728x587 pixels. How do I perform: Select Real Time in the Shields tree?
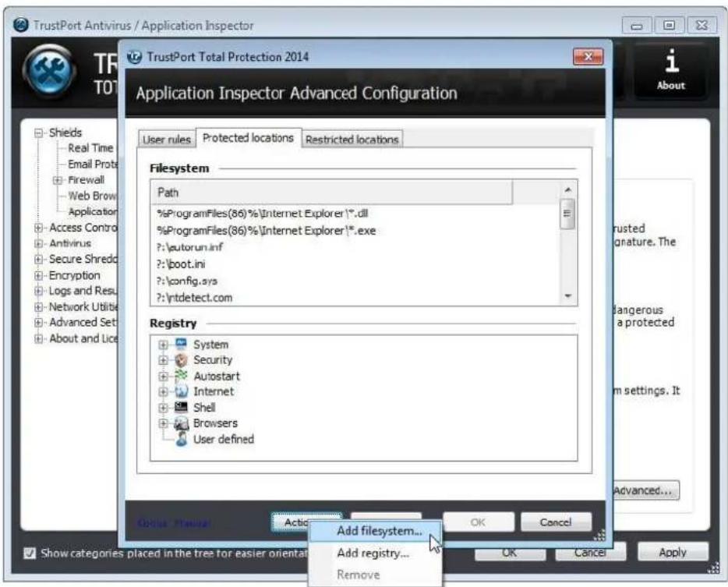(x=90, y=148)
